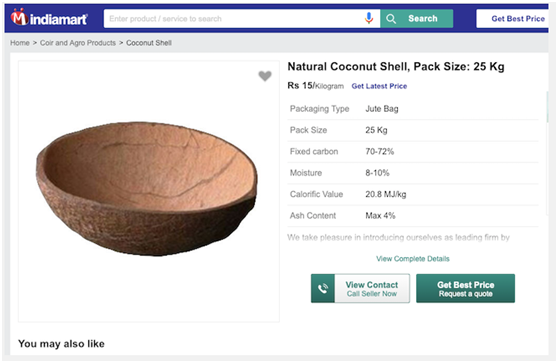Click the product title Natural Coconut Shell
This screenshot has width=558, height=363.
click(x=396, y=67)
